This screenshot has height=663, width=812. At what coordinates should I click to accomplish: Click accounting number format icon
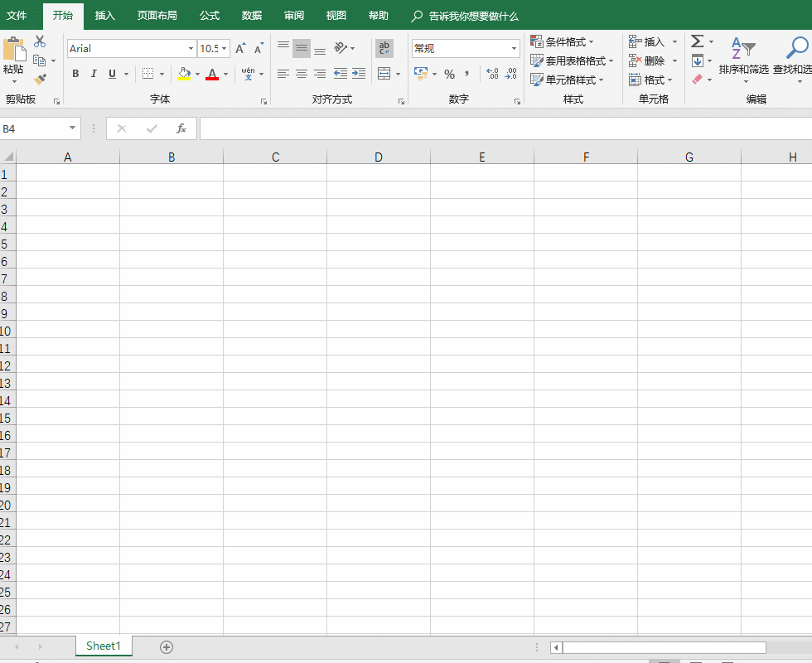[x=421, y=74]
